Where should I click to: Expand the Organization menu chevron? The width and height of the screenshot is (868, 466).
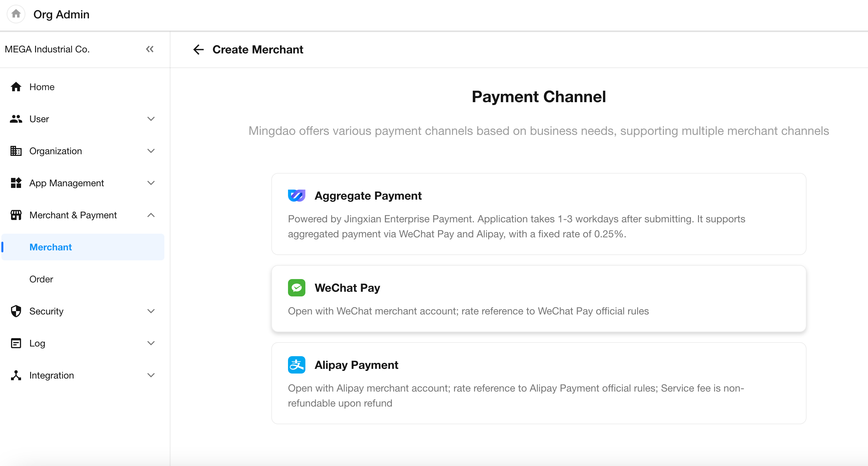pyautogui.click(x=151, y=151)
